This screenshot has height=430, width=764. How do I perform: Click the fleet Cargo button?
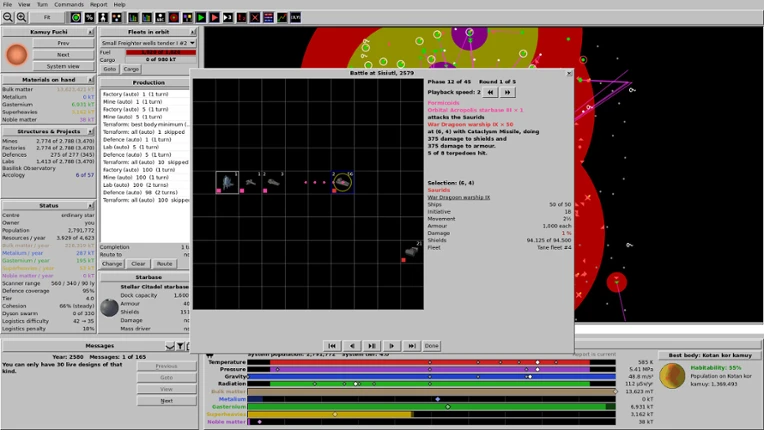131,69
